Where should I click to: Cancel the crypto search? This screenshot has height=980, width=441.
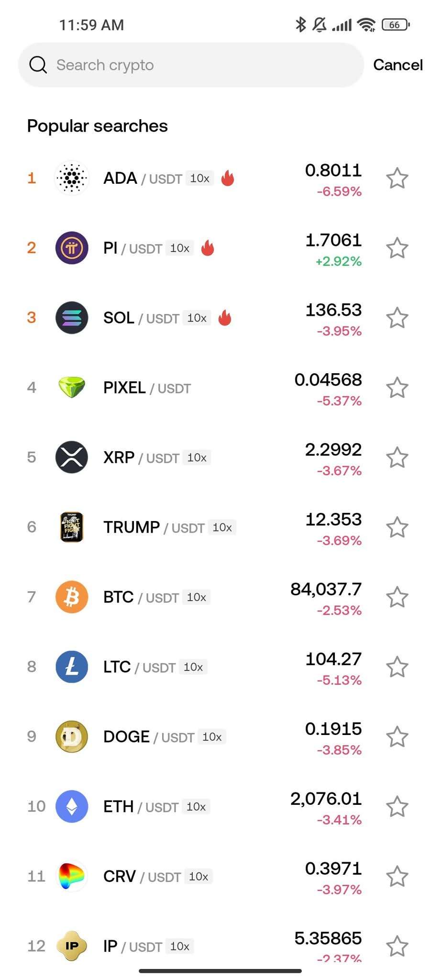click(397, 65)
